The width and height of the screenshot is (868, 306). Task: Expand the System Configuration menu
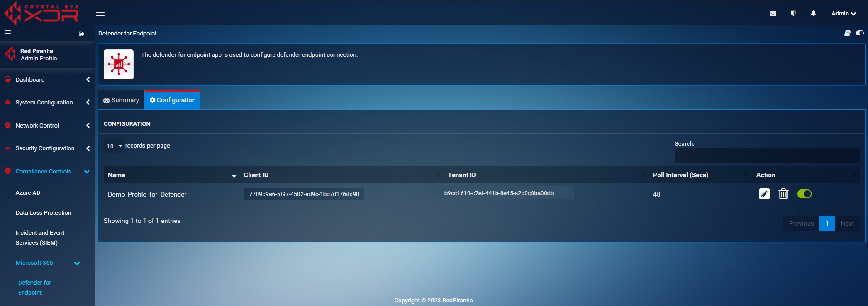pos(47,103)
